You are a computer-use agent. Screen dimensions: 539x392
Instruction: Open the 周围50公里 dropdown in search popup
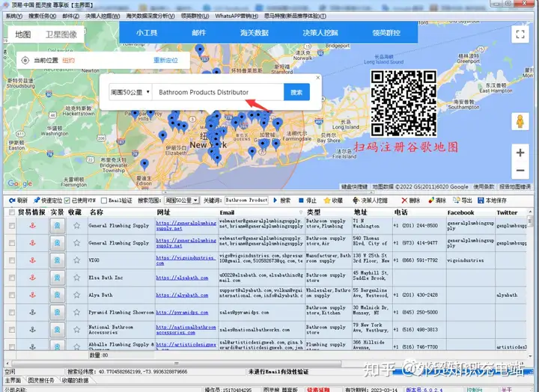[x=130, y=92]
